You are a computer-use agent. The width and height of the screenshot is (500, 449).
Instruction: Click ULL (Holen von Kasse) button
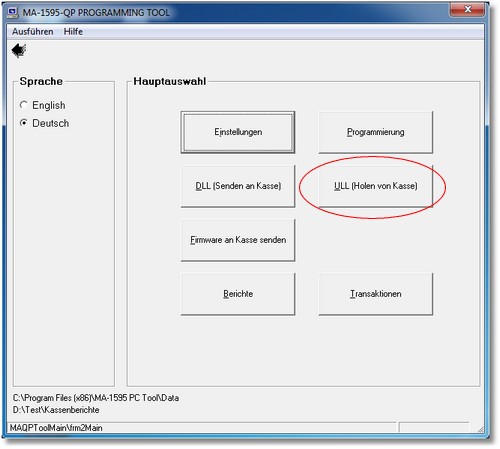[375, 186]
